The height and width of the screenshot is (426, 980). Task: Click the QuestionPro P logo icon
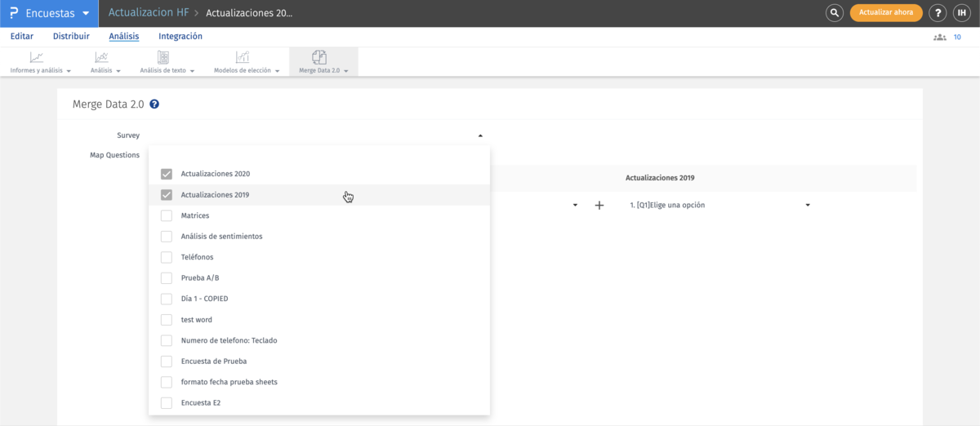tap(14, 13)
